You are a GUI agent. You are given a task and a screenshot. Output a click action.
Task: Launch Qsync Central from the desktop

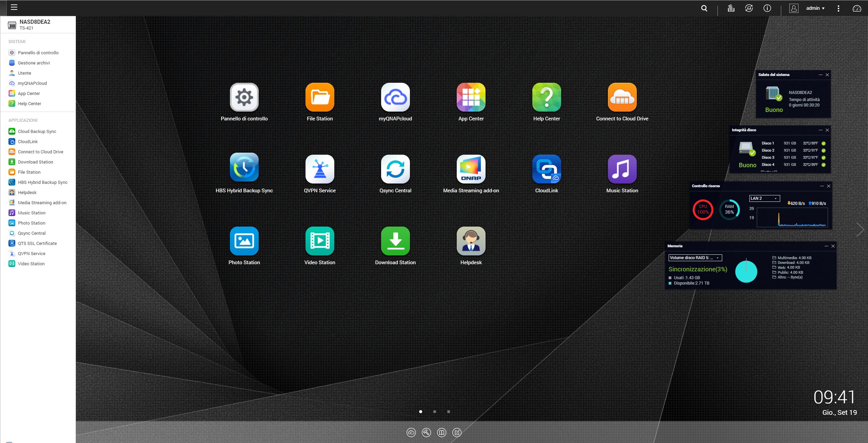[395, 169]
